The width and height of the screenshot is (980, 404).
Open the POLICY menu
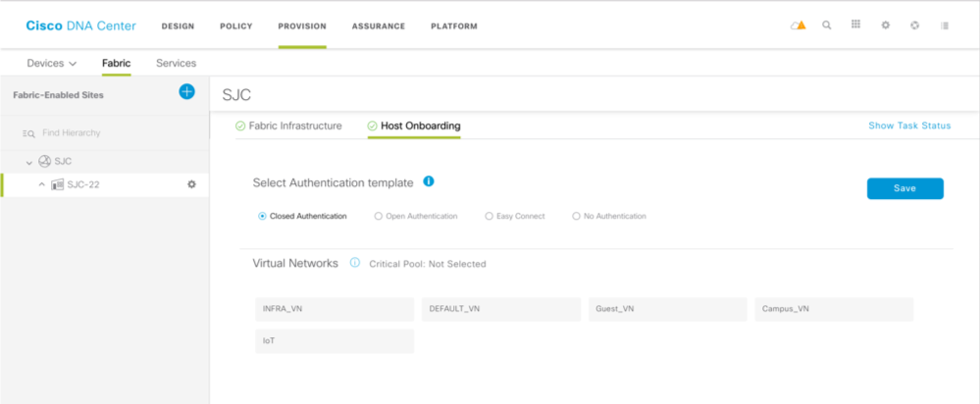236,26
